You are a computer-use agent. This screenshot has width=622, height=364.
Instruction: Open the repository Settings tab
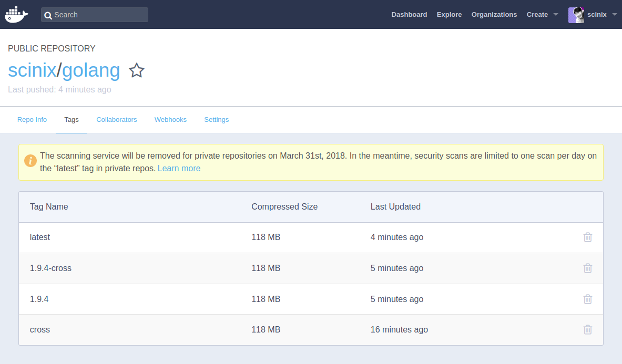217,120
